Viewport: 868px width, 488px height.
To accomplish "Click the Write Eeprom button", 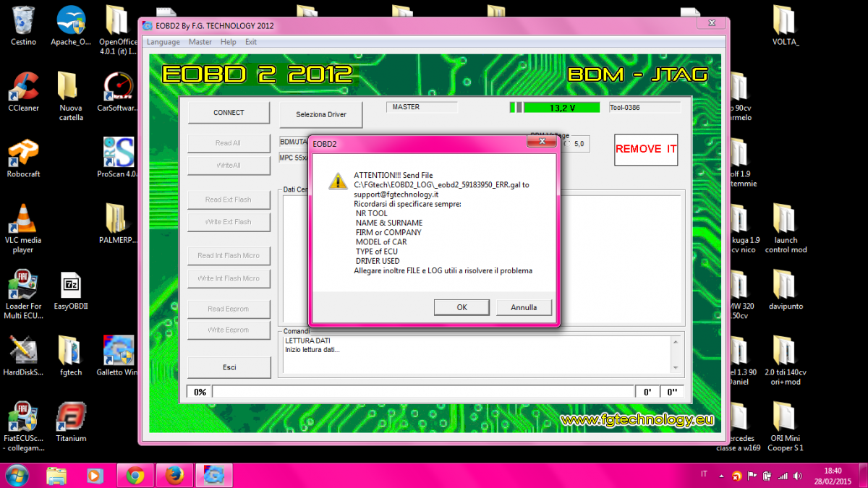I will [228, 330].
